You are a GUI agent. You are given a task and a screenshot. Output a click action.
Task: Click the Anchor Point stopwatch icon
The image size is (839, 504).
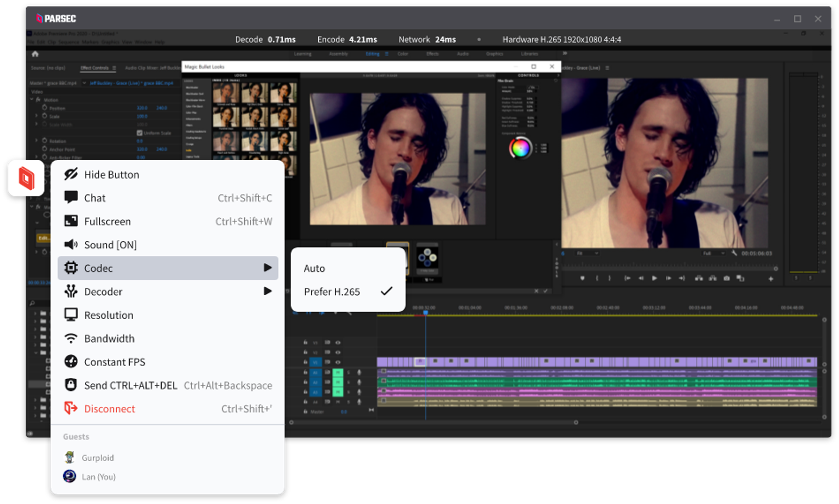[45, 149]
